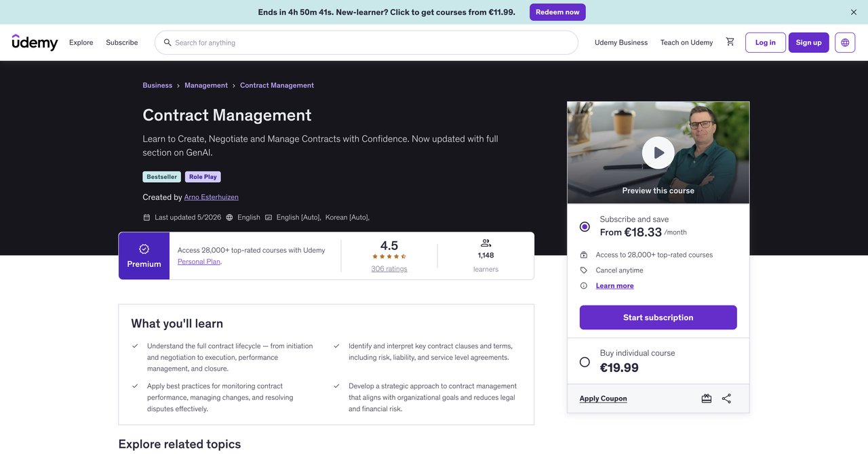Image resolution: width=868 pixels, height=454 pixels.
Task: Click the tag icon beside Cancel anytime
Action: point(584,270)
